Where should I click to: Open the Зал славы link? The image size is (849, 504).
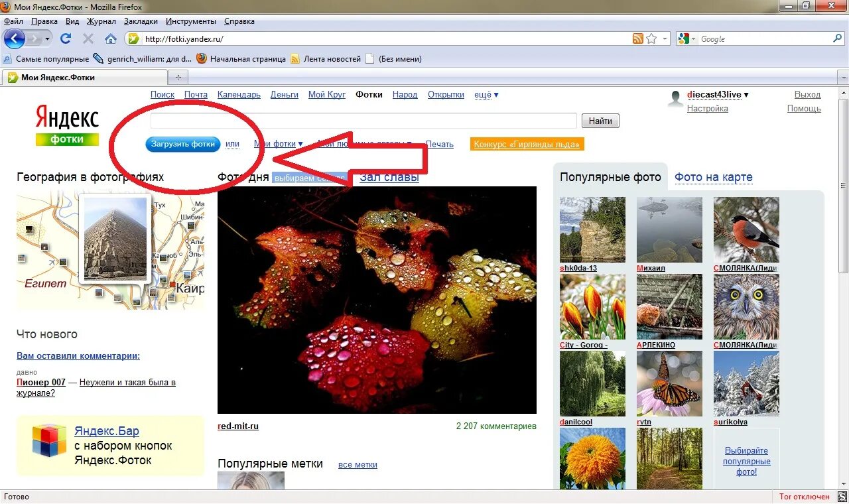pos(389,177)
